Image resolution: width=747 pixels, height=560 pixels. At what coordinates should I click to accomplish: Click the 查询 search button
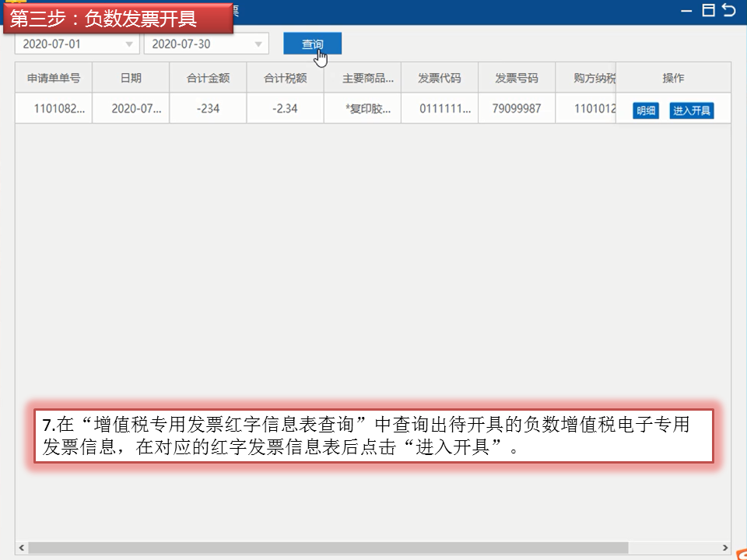point(312,44)
